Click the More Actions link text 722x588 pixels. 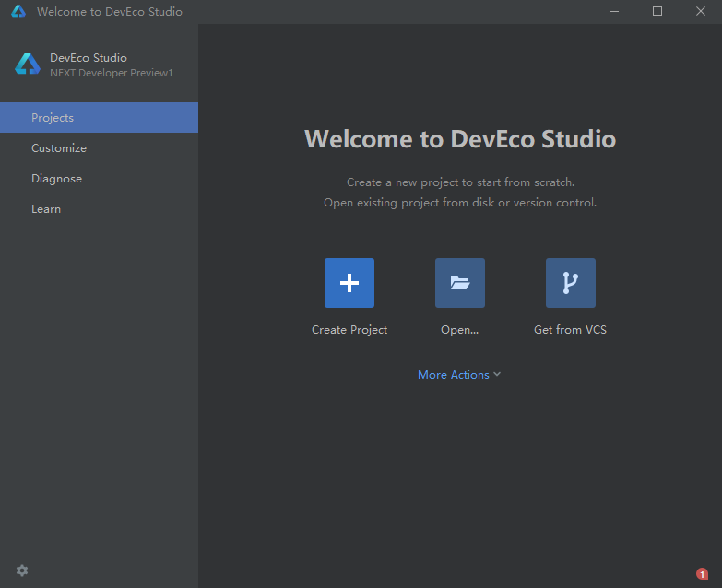(453, 375)
